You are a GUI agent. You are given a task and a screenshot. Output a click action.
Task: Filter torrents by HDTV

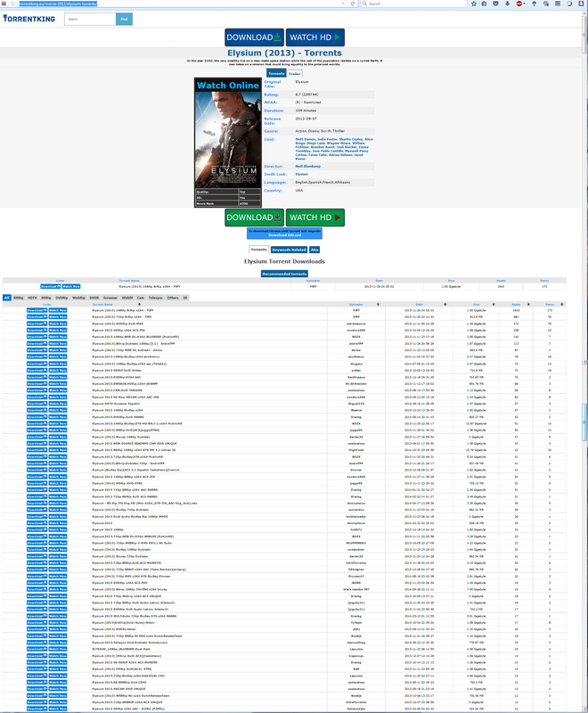[x=32, y=298]
